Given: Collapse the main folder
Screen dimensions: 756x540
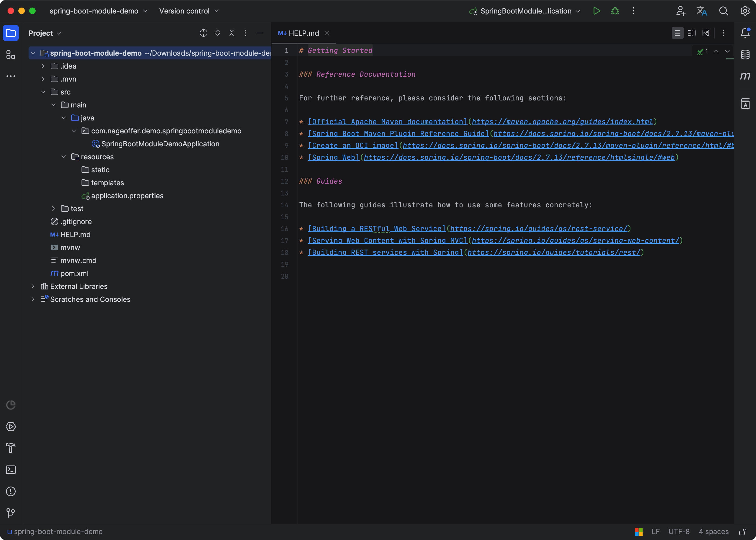Looking at the screenshot, I should click(53, 105).
